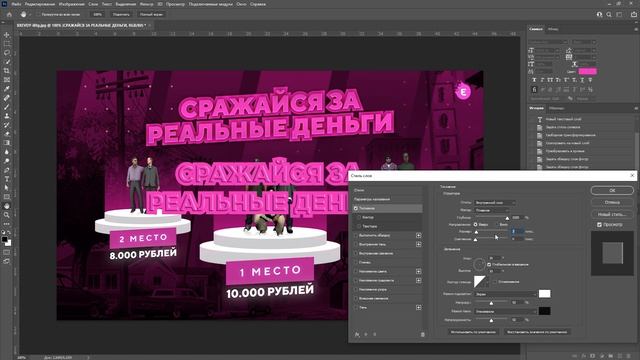Open the font style dropdown in Character panel

point(584,42)
